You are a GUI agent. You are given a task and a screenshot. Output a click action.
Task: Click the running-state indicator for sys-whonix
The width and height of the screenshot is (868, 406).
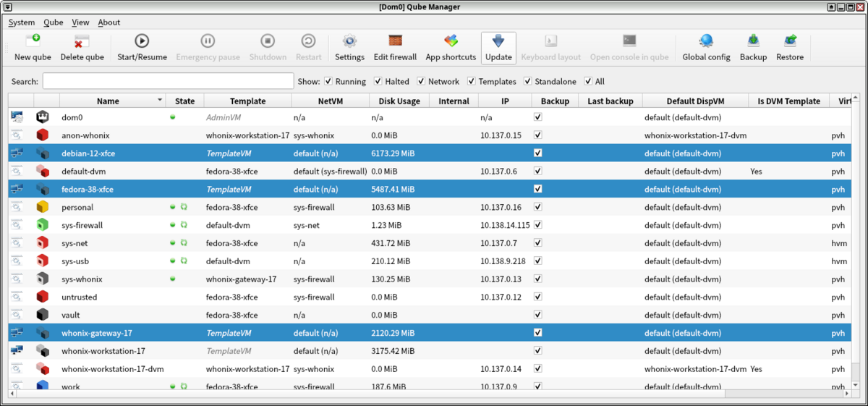point(172,279)
